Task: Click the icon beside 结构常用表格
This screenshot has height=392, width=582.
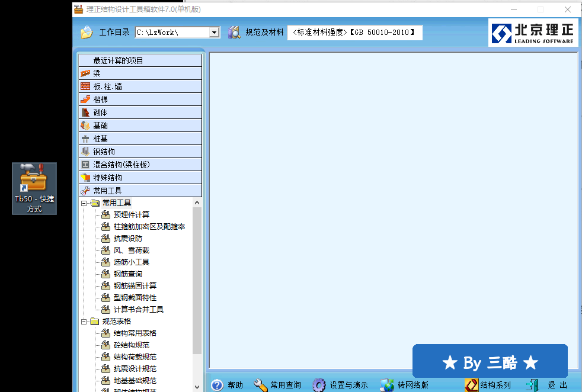Action: [105, 333]
